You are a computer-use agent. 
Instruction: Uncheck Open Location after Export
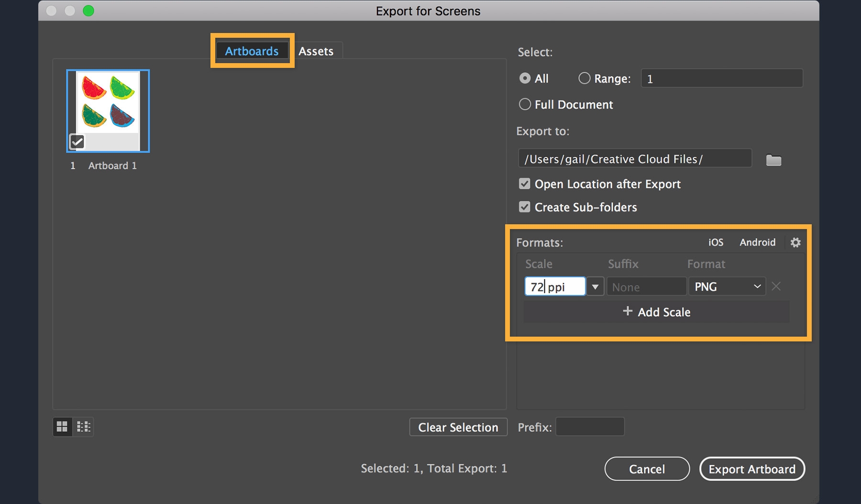[524, 184]
